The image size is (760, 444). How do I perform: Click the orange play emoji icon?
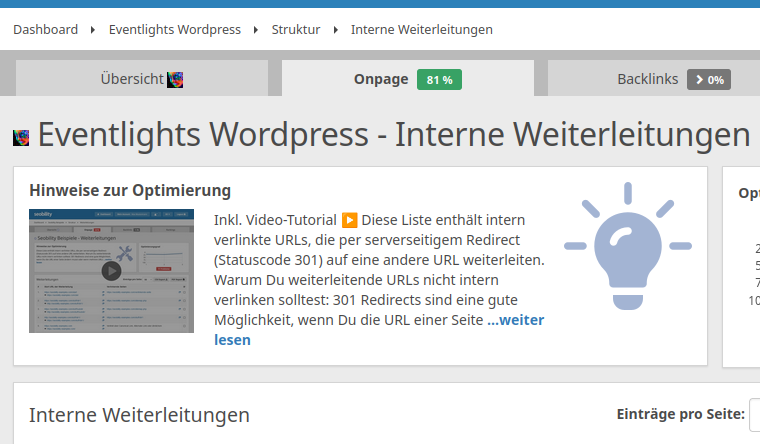pyautogui.click(x=349, y=220)
